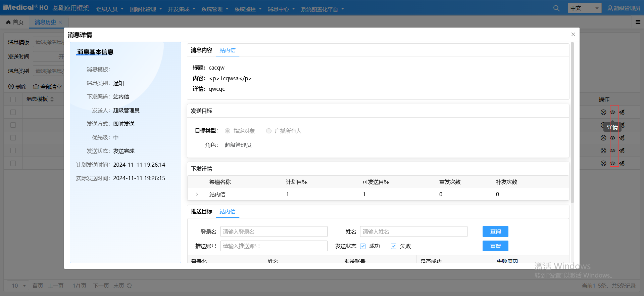Click the delete circle icon in last row

603,163
